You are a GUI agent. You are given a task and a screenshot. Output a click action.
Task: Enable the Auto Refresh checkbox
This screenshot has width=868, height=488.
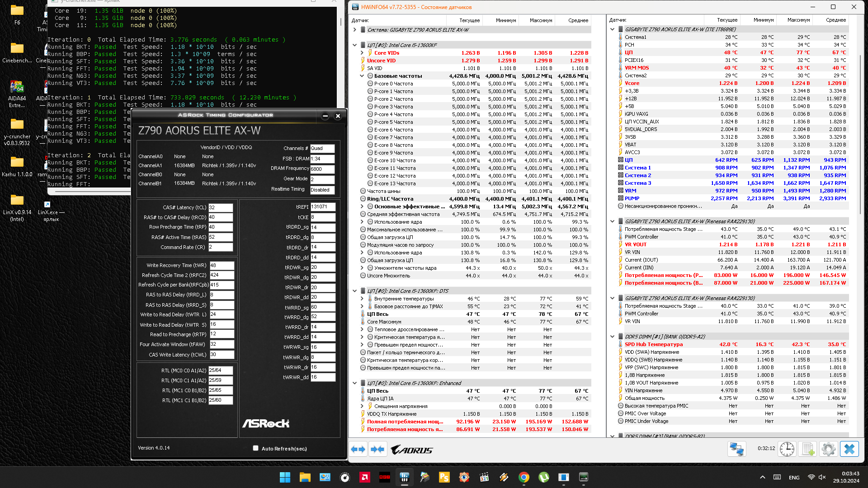(x=256, y=448)
